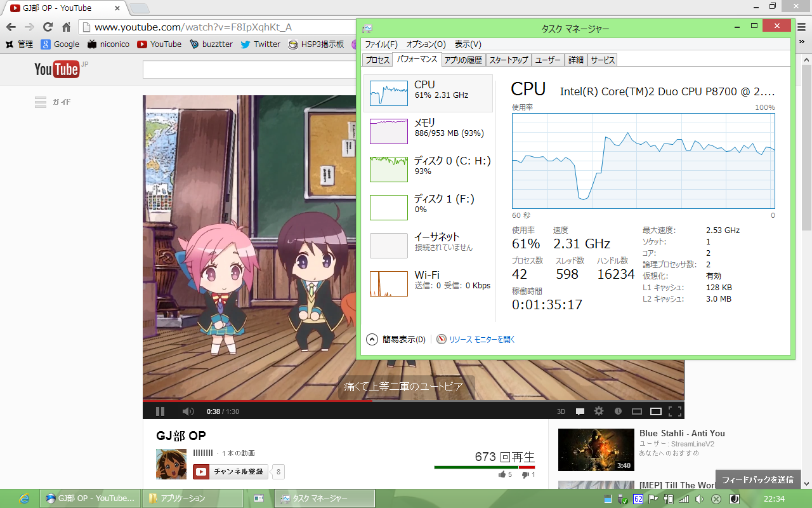Pause the GJ部 OP video
Image resolution: width=812 pixels, height=508 pixels.
160,411
